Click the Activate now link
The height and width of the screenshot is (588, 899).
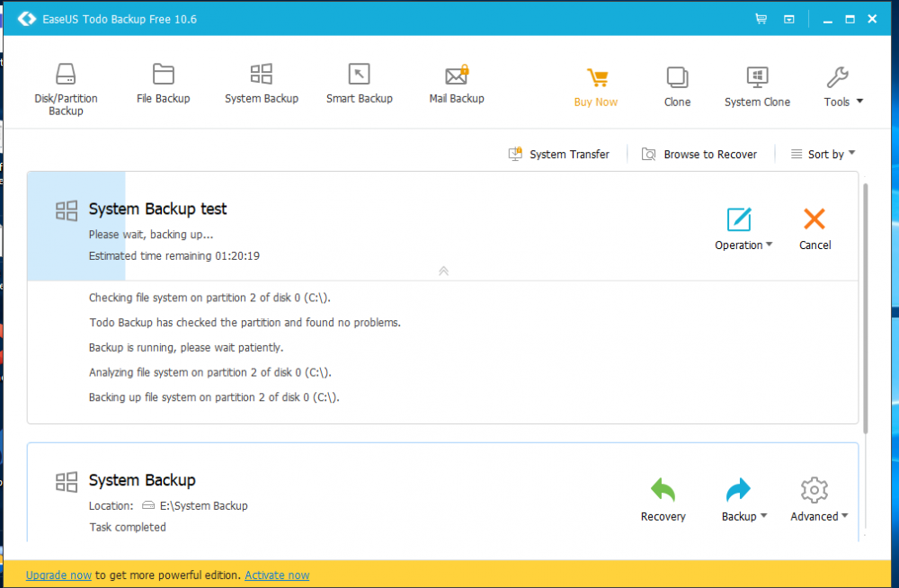(x=277, y=575)
